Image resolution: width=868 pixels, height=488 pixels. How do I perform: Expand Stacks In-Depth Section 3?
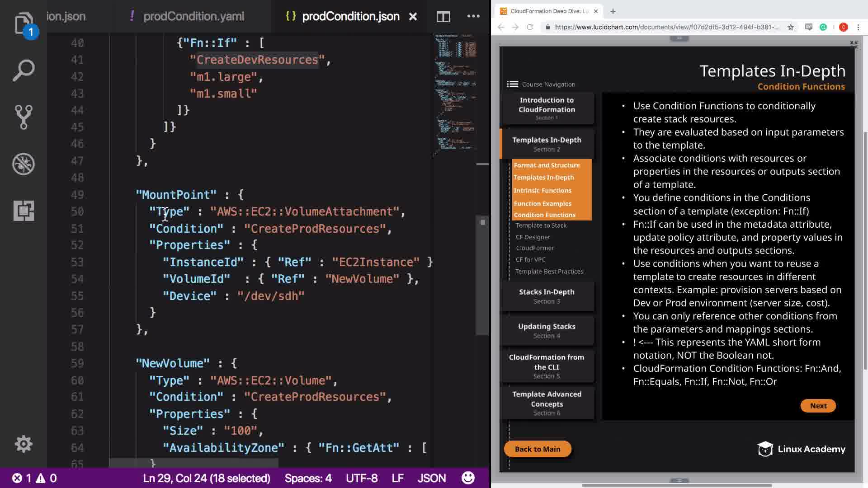pyautogui.click(x=547, y=296)
